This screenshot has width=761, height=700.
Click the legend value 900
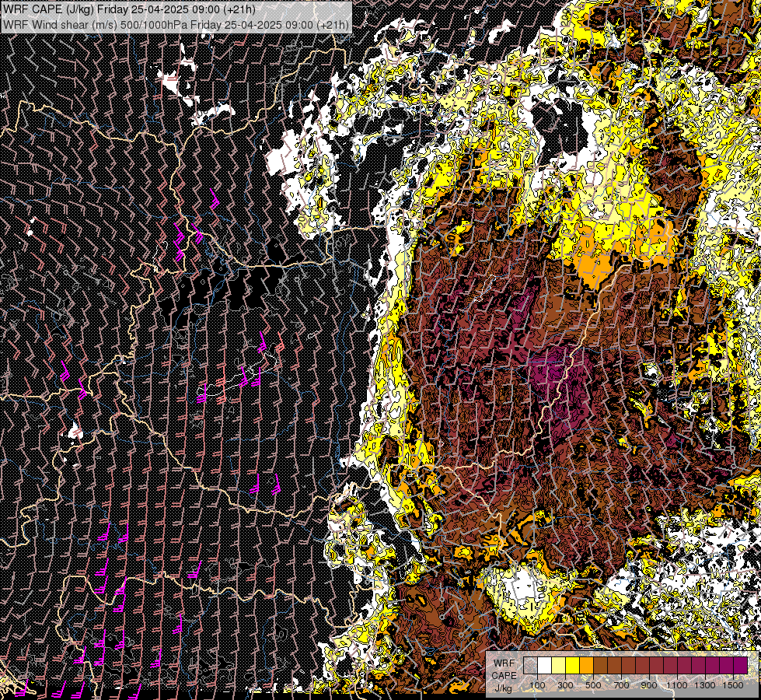(x=649, y=685)
